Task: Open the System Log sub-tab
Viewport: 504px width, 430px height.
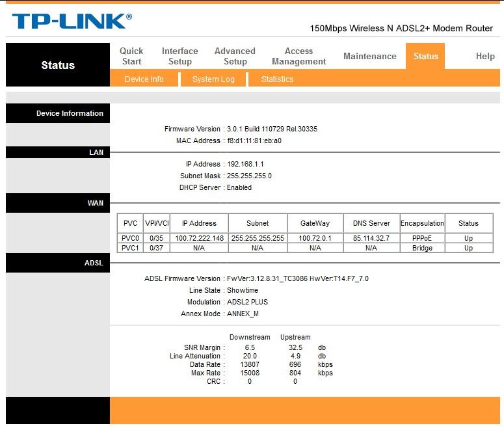Action: point(213,79)
